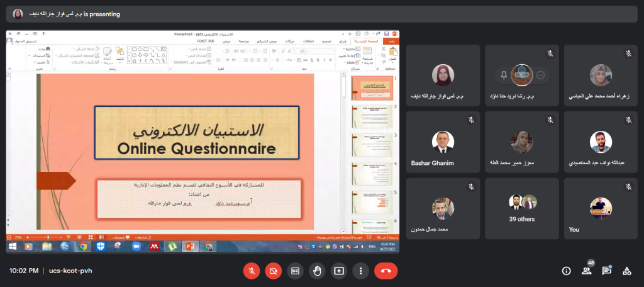Open the Activities panel
The width and height of the screenshot is (644, 287).
pyautogui.click(x=626, y=271)
